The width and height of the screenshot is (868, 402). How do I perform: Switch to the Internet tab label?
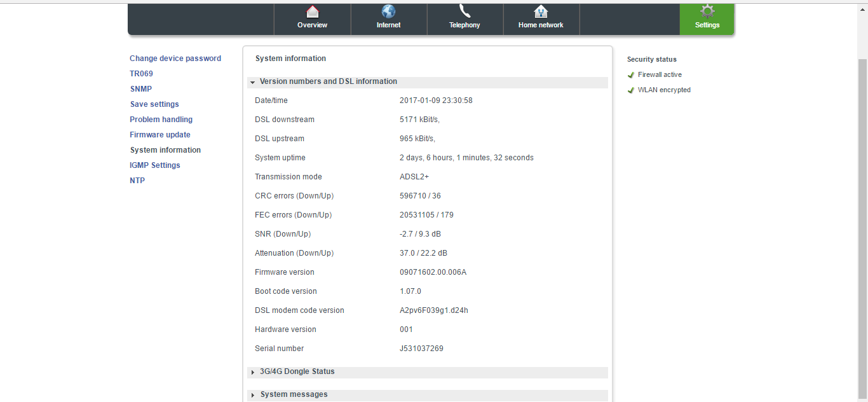[x=388, y=25]
